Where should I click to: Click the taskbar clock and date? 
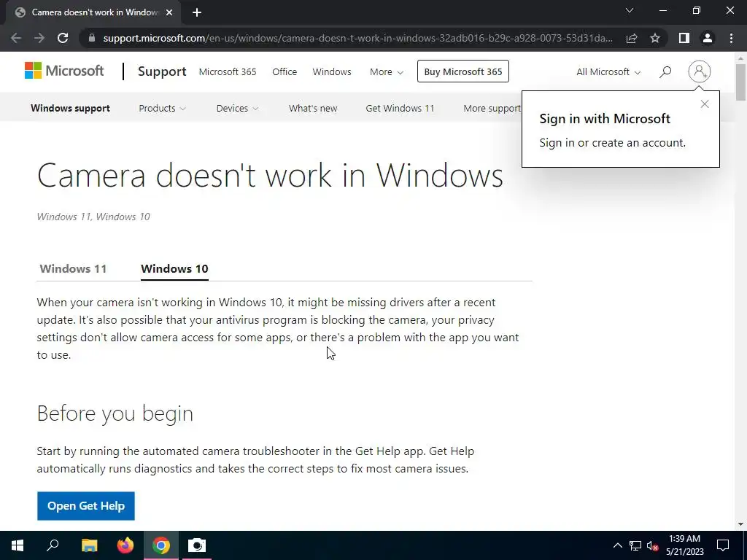[684, 545]
